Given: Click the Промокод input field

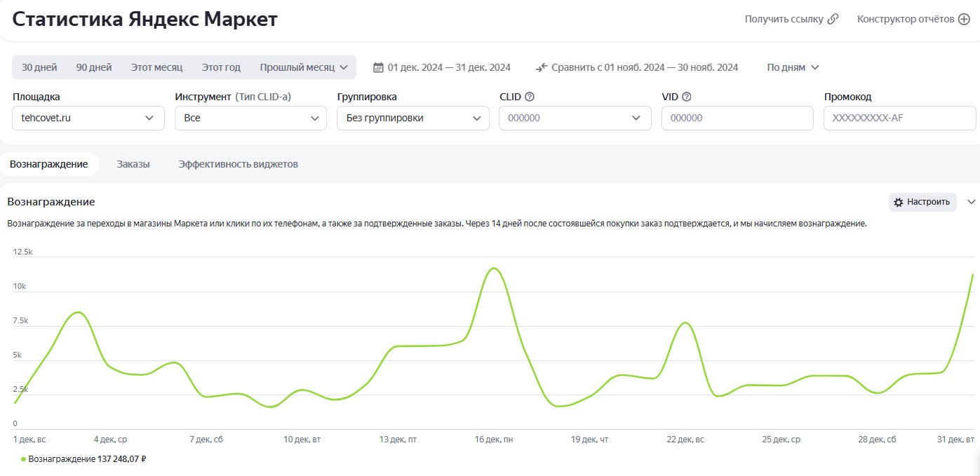Looking at the screenshot, I should click(x=899, y=118).
